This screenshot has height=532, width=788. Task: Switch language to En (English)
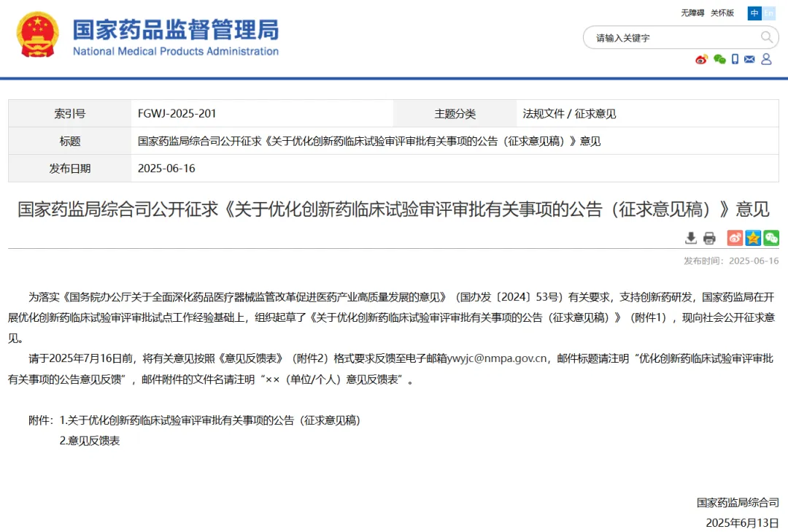click(x=769, y=13)
